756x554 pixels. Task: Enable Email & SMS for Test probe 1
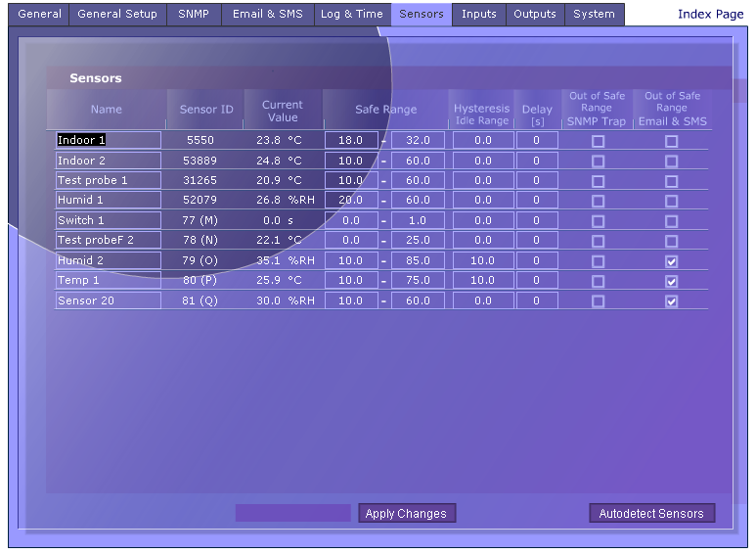671,181
